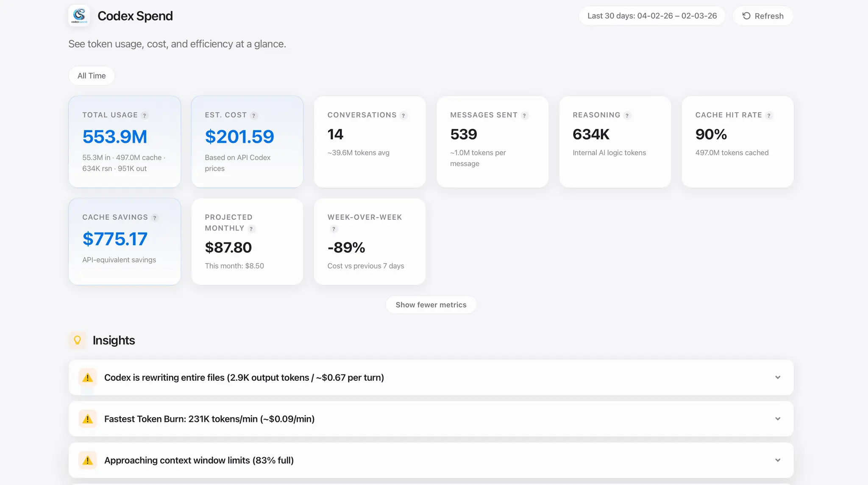The width and height of the screenshot is (868, 485).
Task: Select the conversations count 14
Action: click(335, 134)
